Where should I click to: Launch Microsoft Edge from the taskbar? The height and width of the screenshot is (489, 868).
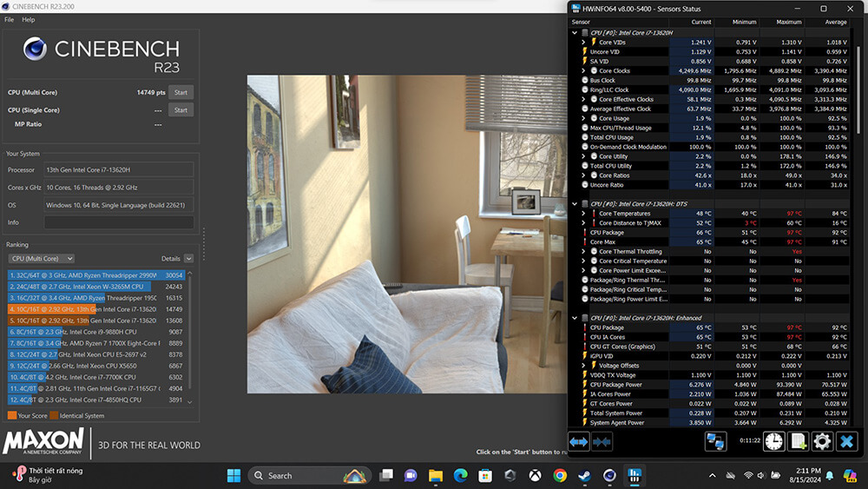pos(460,476)
